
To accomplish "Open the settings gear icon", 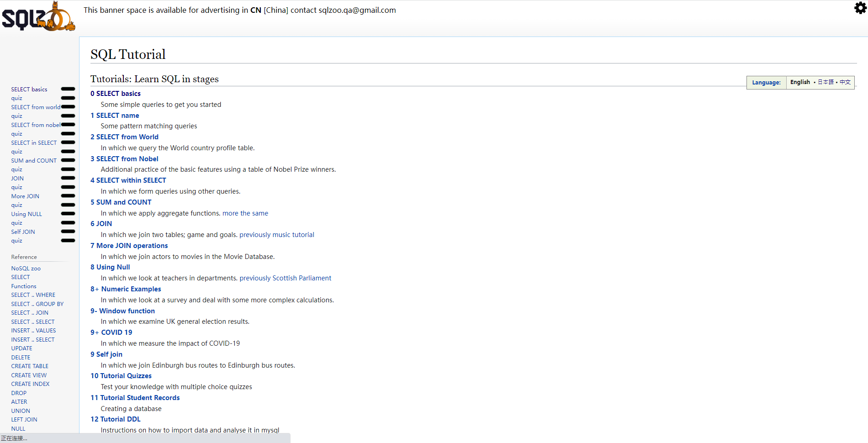I will (860, 8).
